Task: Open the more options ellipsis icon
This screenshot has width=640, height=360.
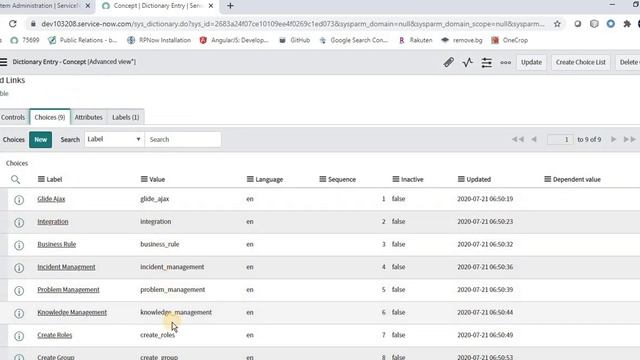Action: [x=505, y=62]
